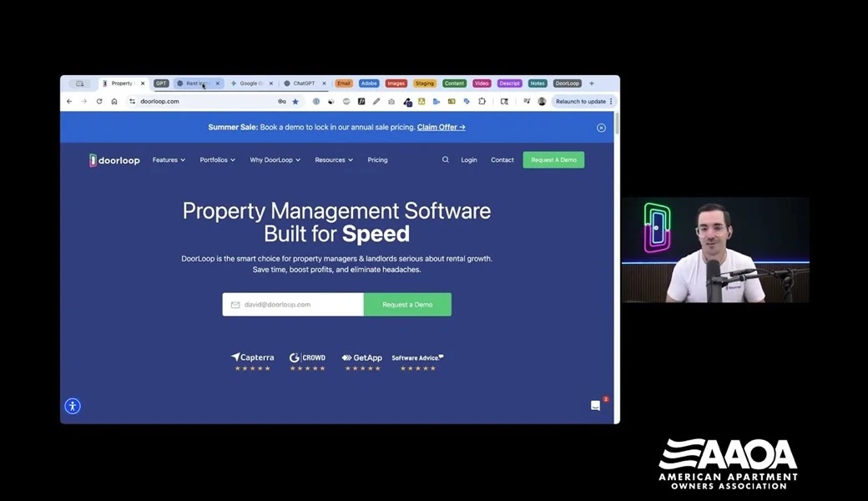The image size is (868, 501).
Task: Click the tab search icon left of tabs
Action: tap(80, 83)
